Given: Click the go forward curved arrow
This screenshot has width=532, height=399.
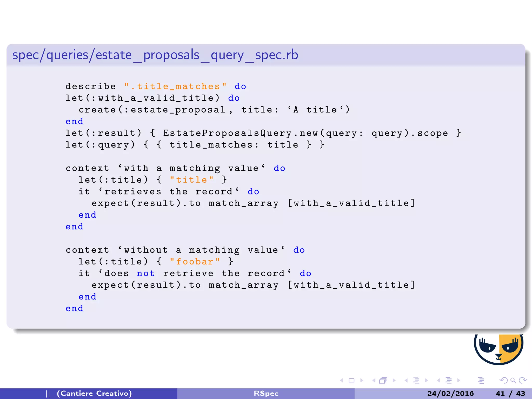Looking at the screenshot, I should click(522, 380).
